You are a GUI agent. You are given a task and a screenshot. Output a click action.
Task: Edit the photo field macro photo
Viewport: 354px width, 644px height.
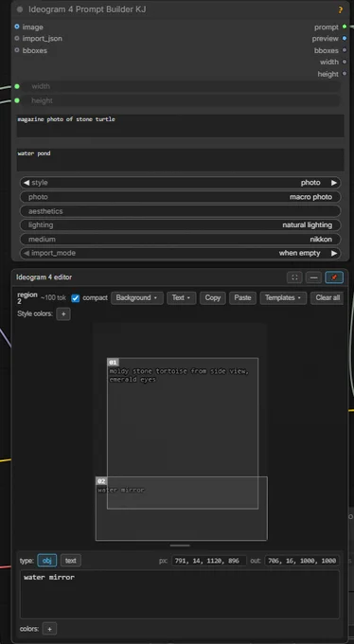(x=180, y=197)
